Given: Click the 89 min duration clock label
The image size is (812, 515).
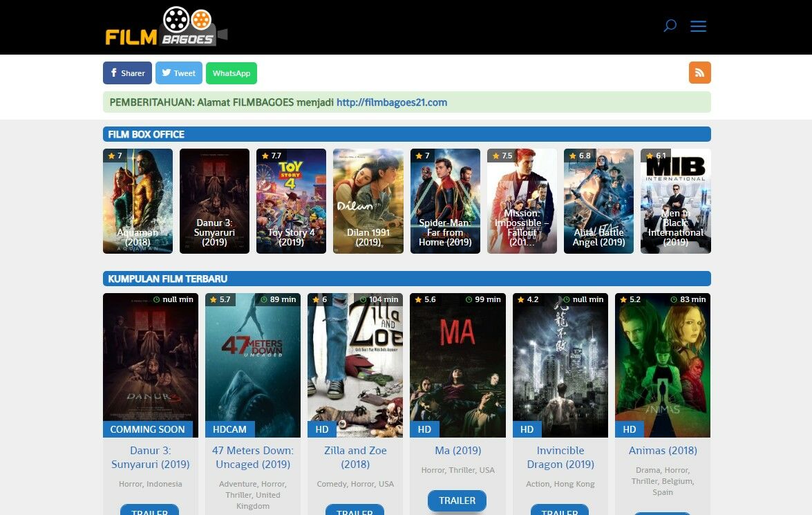Looking at the screenshot, I should point(278,299).
